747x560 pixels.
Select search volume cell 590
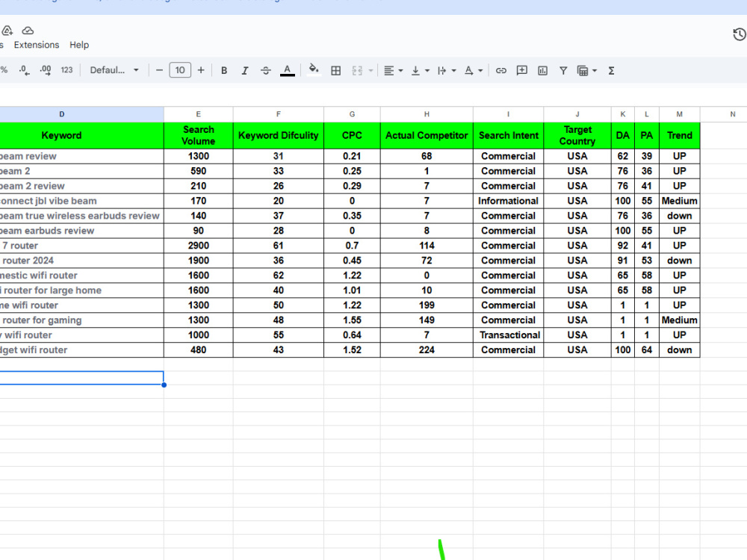point(198,171)
